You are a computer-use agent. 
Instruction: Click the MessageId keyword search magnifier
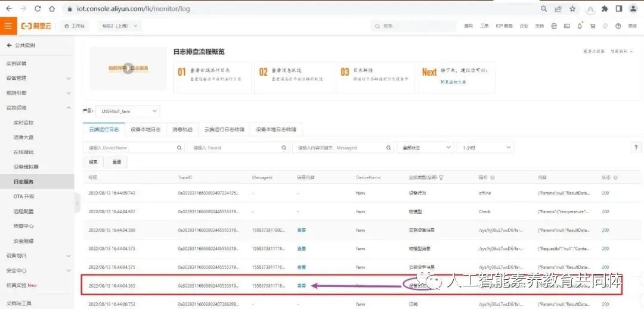[x=389, y=148]
